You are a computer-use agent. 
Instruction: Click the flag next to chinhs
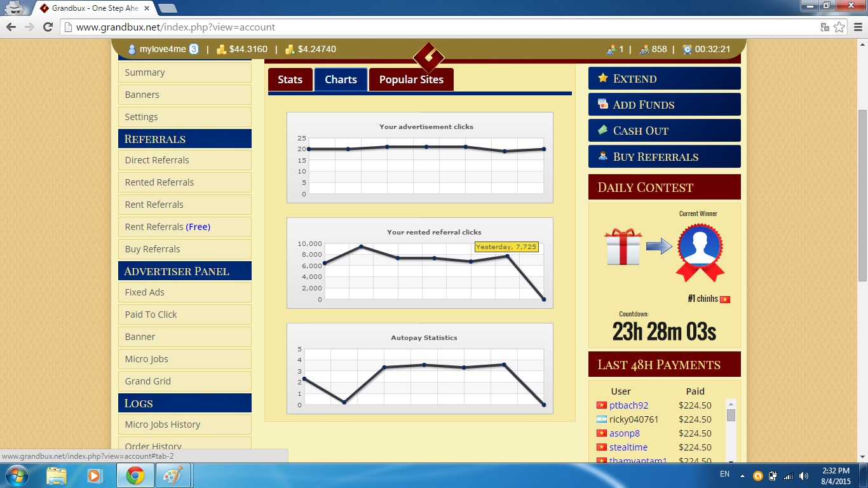point(725,299)
